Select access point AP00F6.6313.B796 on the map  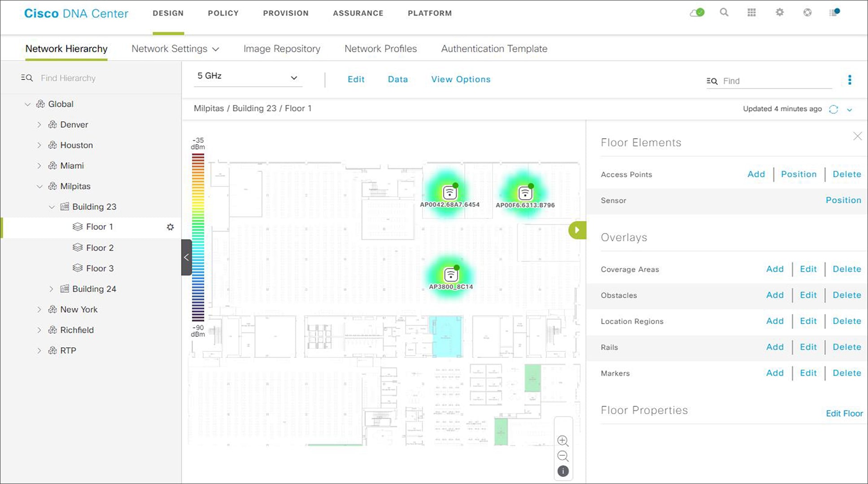(525, 193)
